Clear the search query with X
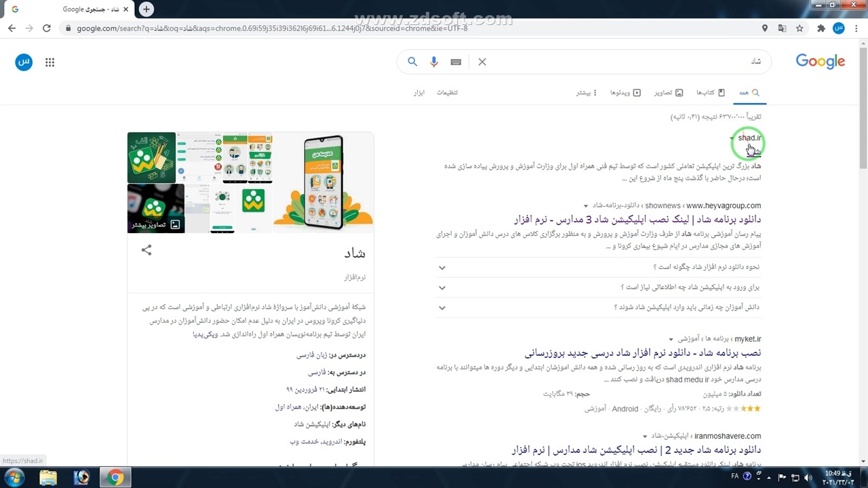 coord(482,62)
